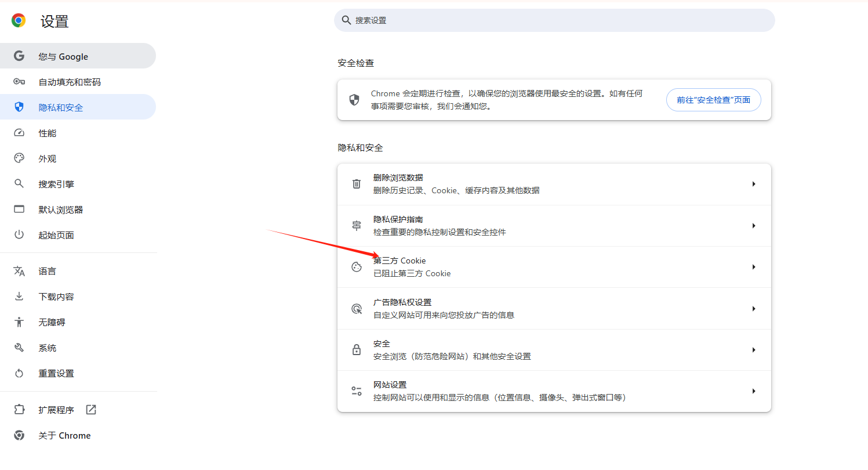The height and width of the screenshot is (470, 868).
Task: Click the padlock icon for 安全
Action: (x=357, y=350)
